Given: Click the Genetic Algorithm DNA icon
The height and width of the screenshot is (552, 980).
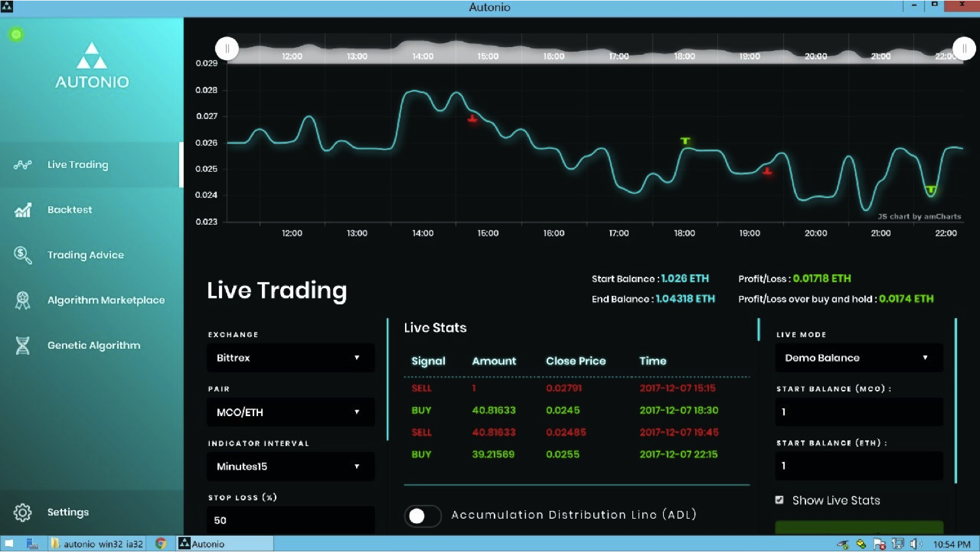Looking at the screenshot, I should [23, 345].
